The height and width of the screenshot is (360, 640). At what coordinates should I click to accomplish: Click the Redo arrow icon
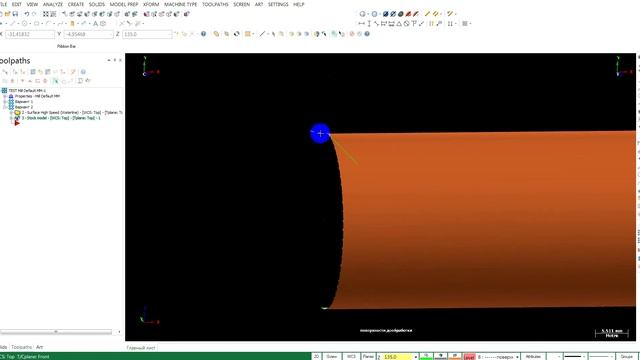pyautogui.click(x=34, y=14)
